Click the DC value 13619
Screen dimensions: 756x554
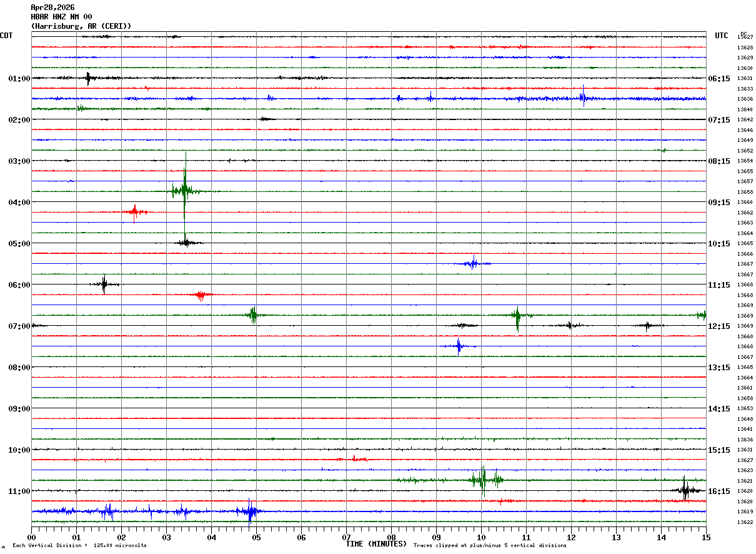[745, 511]
